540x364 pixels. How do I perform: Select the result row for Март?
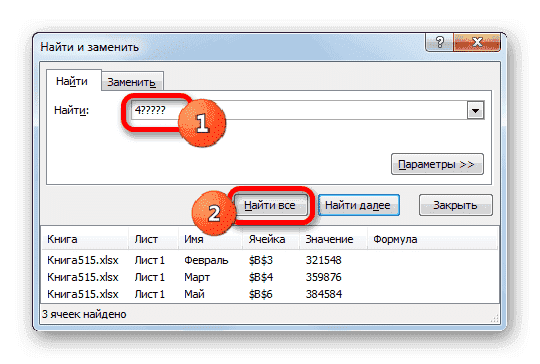click(270, 277)
